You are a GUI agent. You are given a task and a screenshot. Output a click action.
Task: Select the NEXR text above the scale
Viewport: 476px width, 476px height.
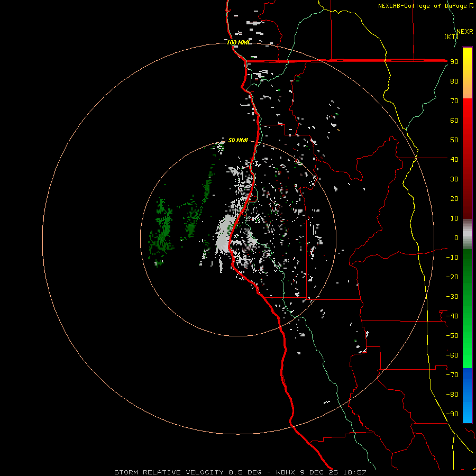pos(465,31)
